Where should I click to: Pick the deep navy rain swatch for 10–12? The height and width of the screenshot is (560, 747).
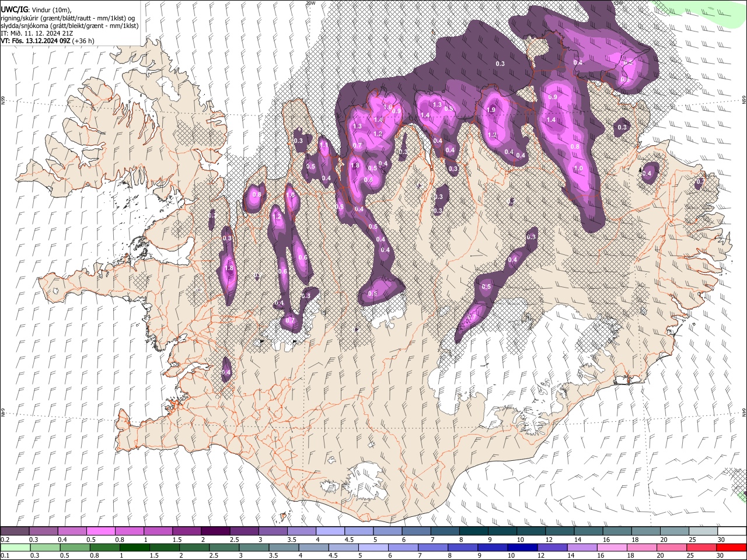click(x=522, y=547)
